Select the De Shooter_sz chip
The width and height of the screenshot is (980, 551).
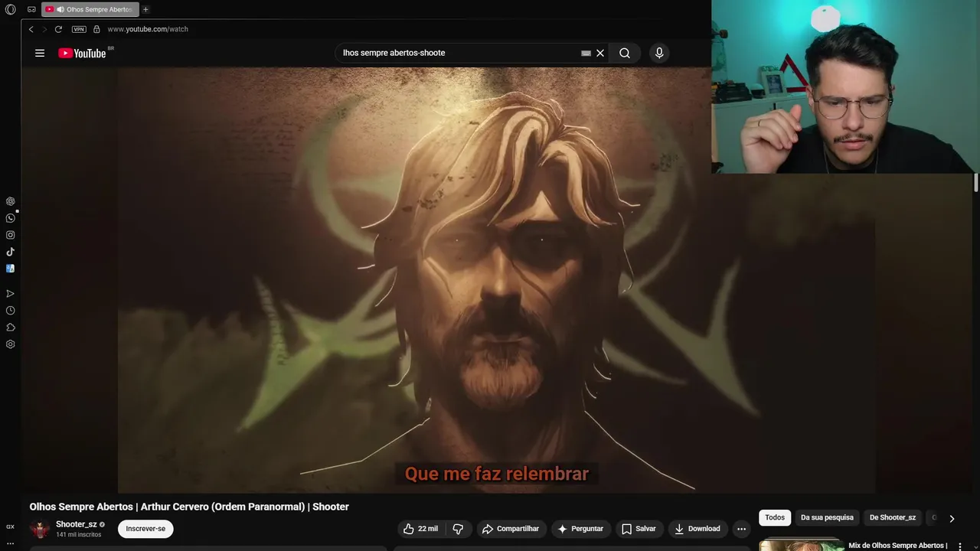893,517
